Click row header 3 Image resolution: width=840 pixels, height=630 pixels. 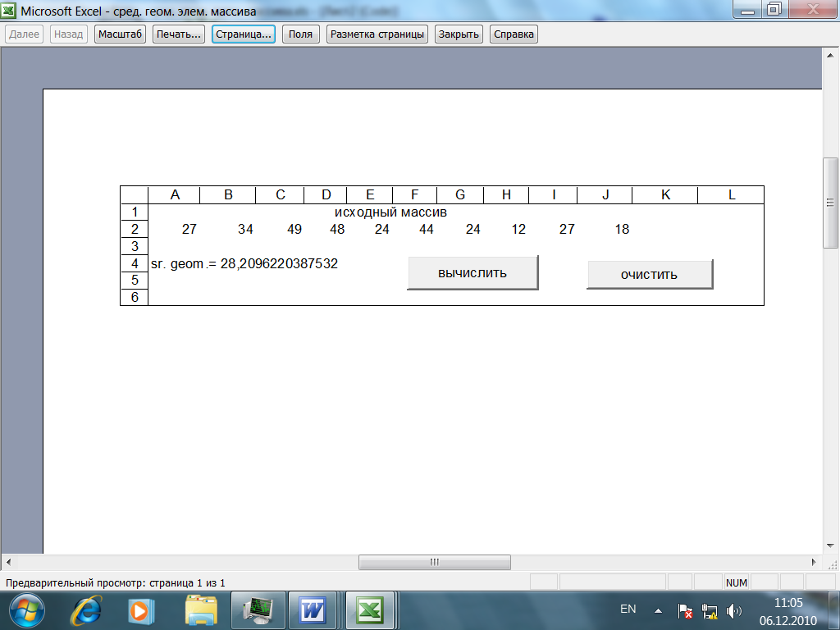(135, 246)
